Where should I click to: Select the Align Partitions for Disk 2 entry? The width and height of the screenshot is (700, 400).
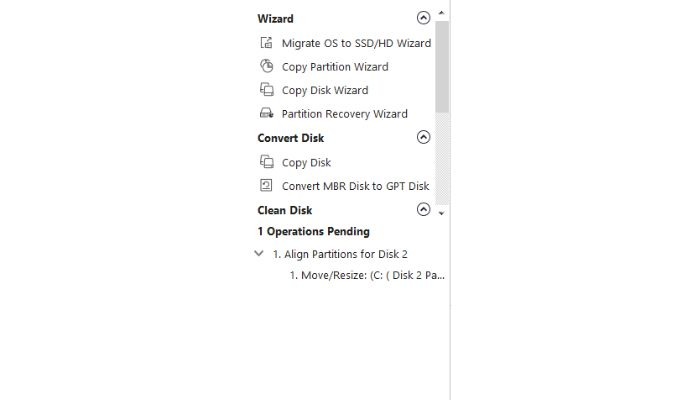(x=340, y=254)
